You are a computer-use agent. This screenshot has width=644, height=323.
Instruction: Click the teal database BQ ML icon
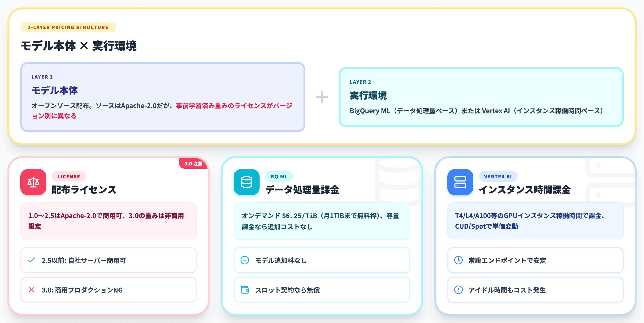coord(247,182)
